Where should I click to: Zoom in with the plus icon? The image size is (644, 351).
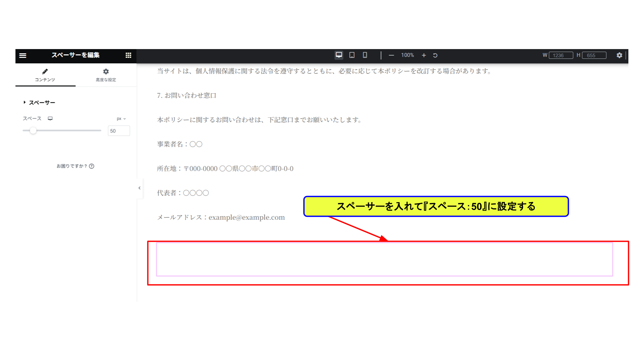[x=424, y=56]
